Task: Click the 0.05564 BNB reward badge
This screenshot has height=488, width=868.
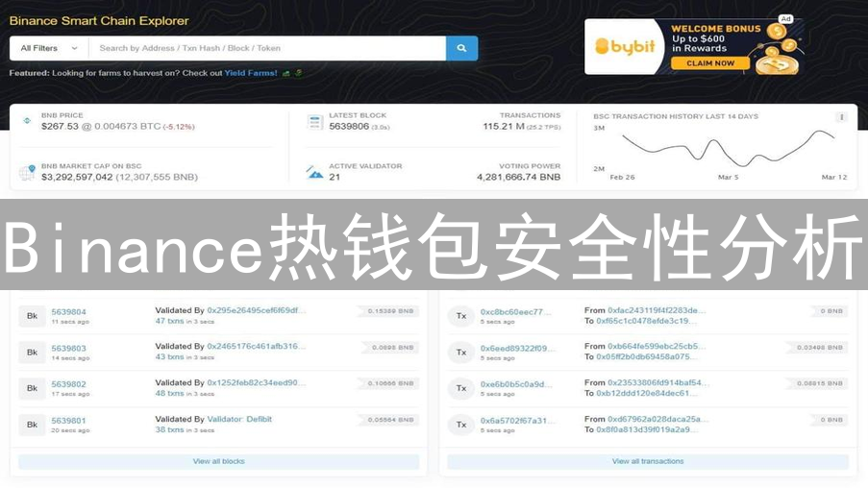Action: pos(389,420)
